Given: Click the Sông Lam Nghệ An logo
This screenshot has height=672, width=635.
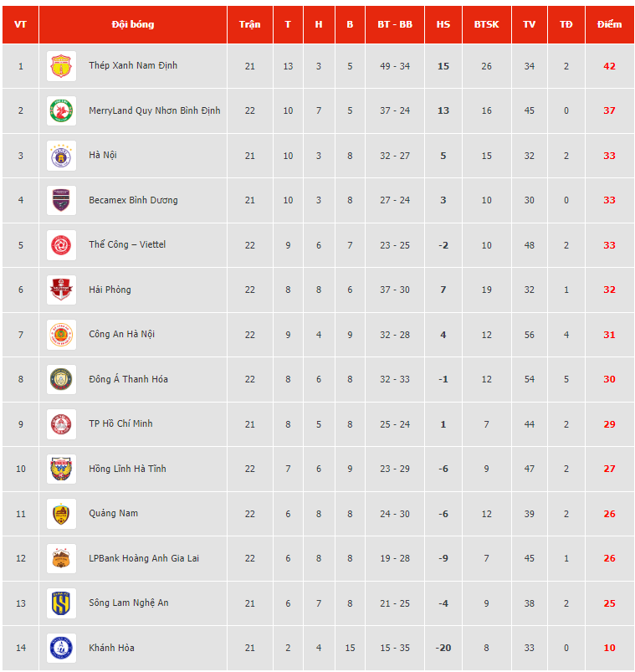Looking at the screenshot, I should click(61, 603).
